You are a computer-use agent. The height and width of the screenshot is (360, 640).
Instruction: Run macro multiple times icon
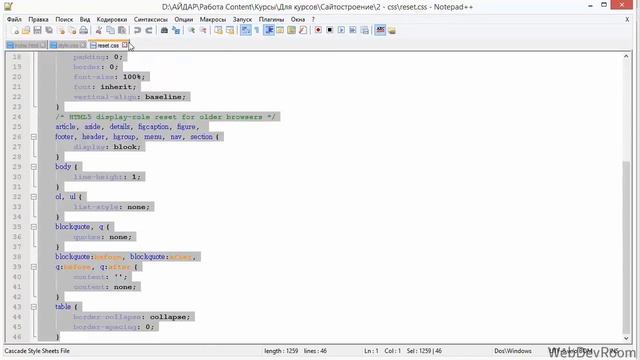(x=353, y=30)
